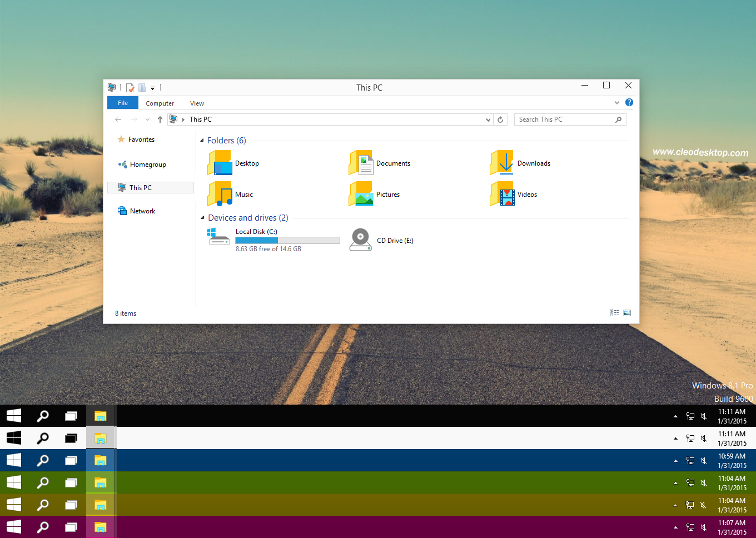Click the Local Disk (C:) usage bar
Screen dimensions: 756x538
tap(287, 240)
